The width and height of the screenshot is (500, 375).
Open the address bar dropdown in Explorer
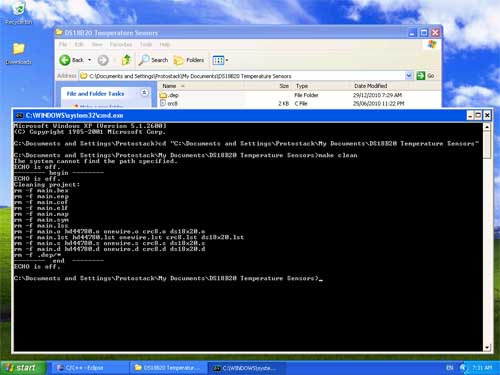[409, 76]
